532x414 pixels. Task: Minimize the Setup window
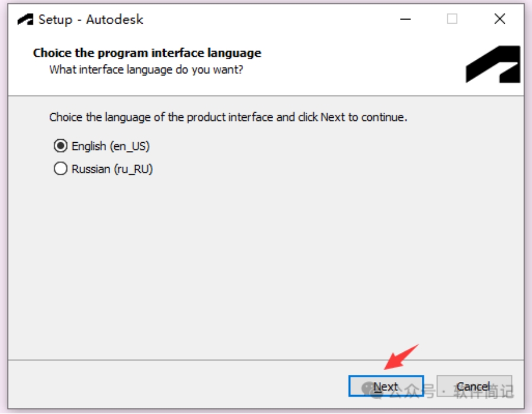(x=405, y=20)
